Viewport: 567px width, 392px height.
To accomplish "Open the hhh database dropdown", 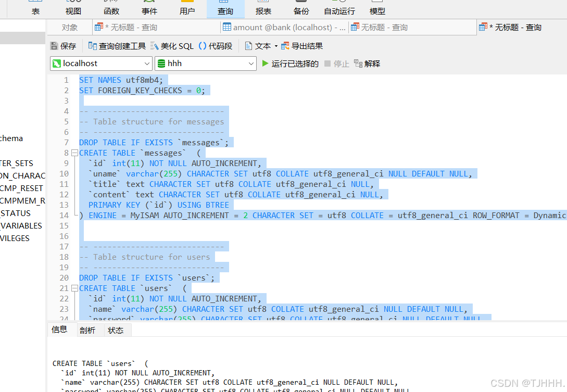I will pyautogui.click(x=251, y=63).
